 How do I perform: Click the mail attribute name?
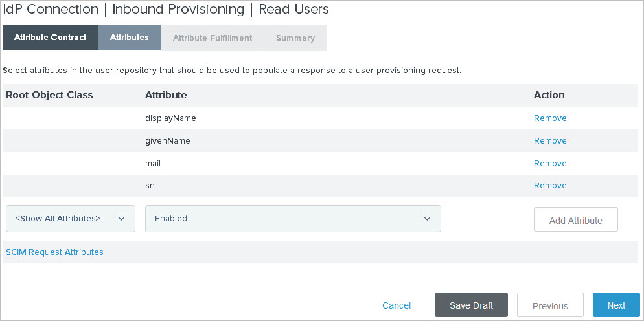point(153,164)
